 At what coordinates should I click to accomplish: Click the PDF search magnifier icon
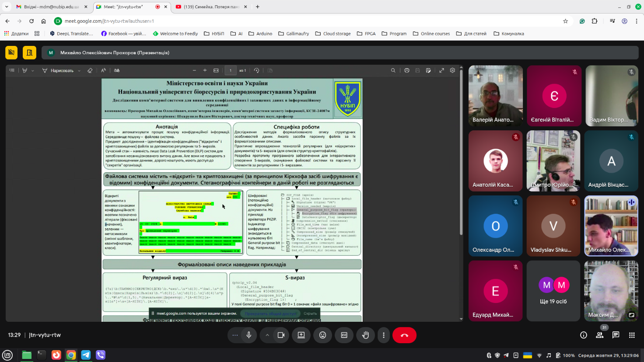[x=393, y=70]
